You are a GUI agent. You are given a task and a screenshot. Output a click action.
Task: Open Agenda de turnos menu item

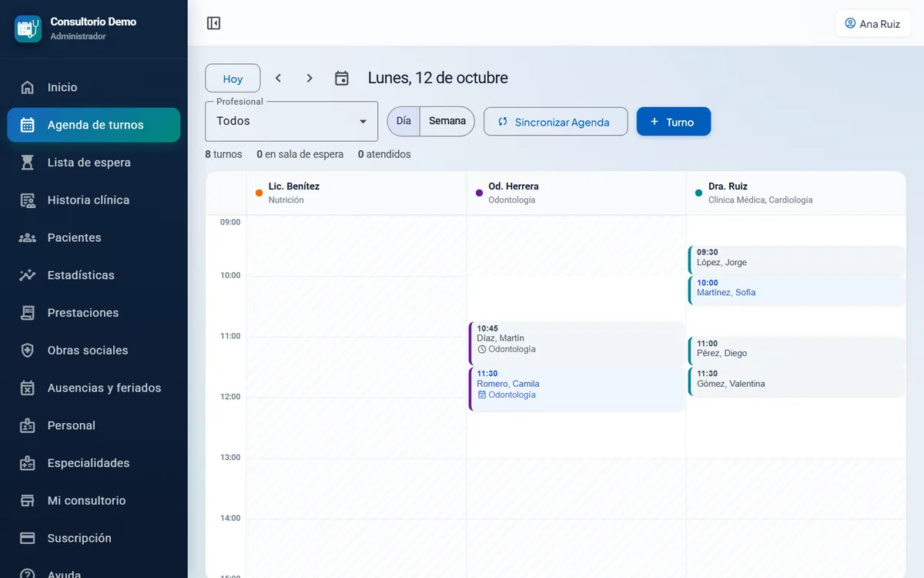tap(94, 125)
